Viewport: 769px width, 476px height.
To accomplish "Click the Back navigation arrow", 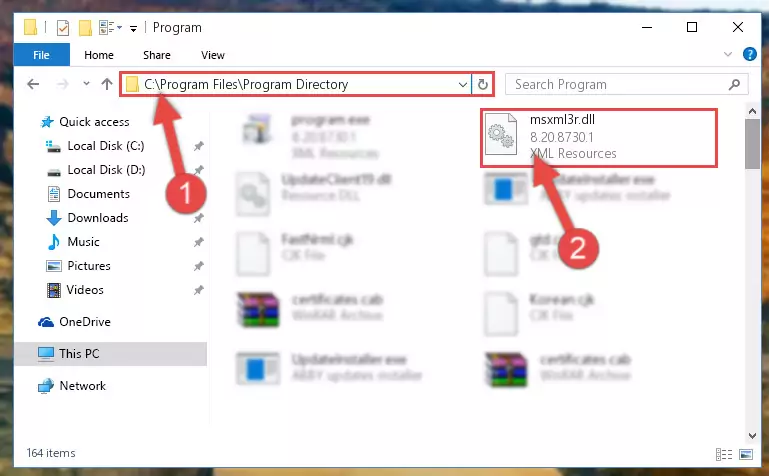I will click(x=33, y=84).
